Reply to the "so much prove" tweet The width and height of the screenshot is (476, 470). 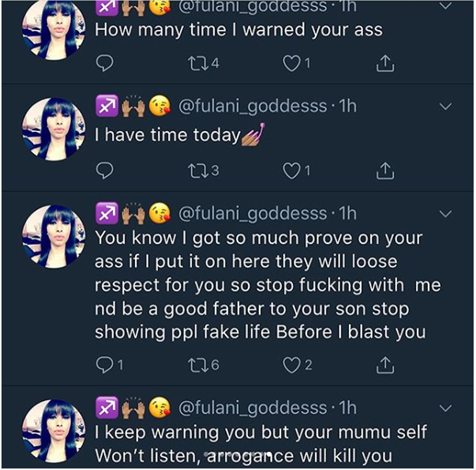coord(105,363)
